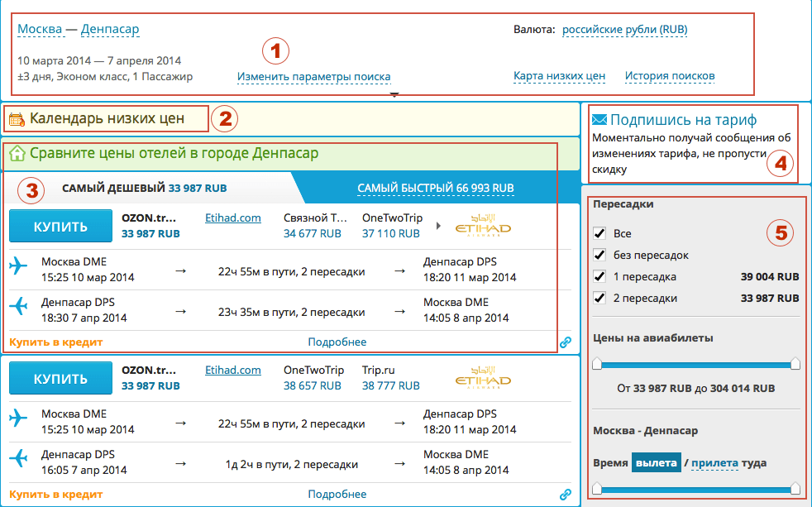This screenshot has width=812, height=507.
Task: Expand Изменить параметры поиска panel
Action: tap(313, 77)
